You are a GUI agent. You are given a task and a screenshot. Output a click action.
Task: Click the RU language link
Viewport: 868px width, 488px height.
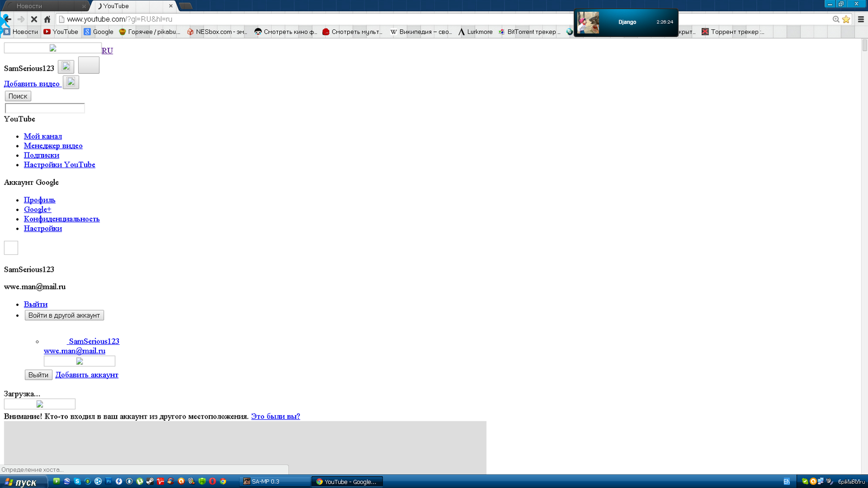click(107, 50)
